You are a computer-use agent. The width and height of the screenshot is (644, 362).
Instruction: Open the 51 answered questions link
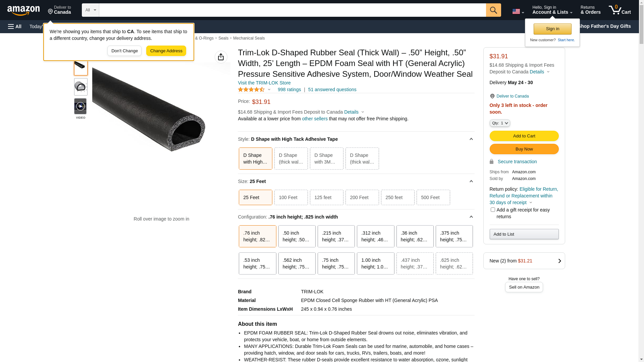coord(332,89)
